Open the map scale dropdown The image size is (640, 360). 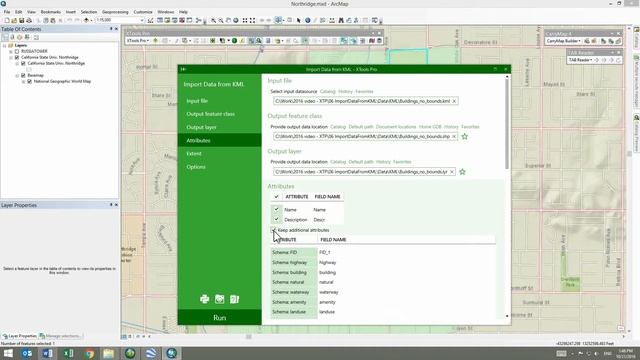click(142, 20)
